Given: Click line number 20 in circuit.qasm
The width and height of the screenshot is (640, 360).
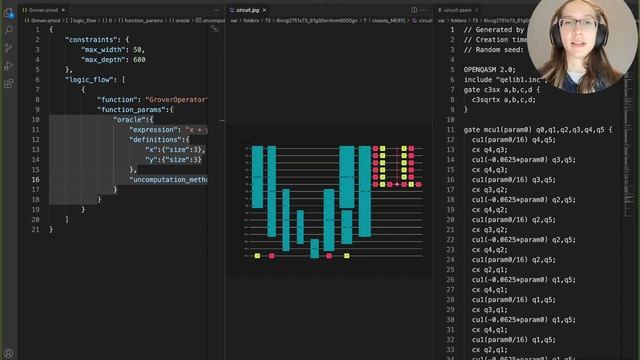Looking at the screenshot, I should (x=450, y=220).
